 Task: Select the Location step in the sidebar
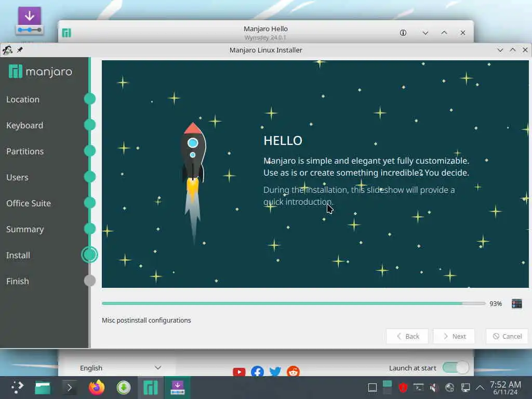[x=23, y=99]
